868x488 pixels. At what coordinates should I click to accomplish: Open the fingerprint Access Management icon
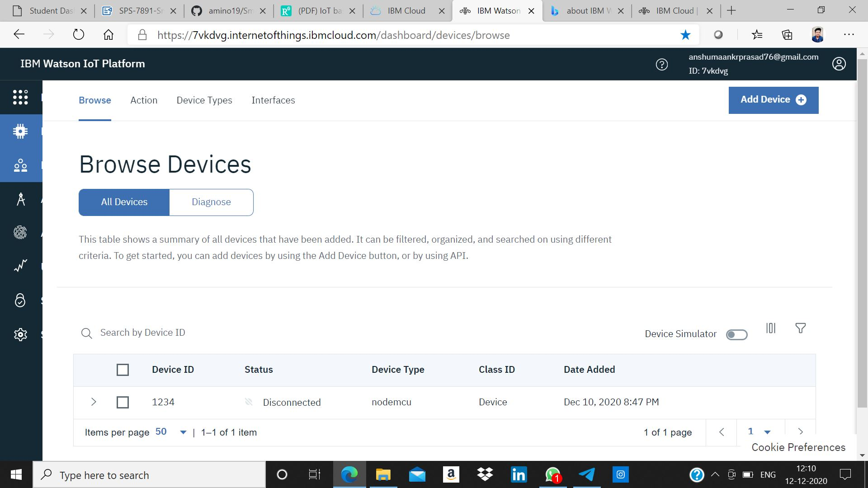(x=20, y=233)
